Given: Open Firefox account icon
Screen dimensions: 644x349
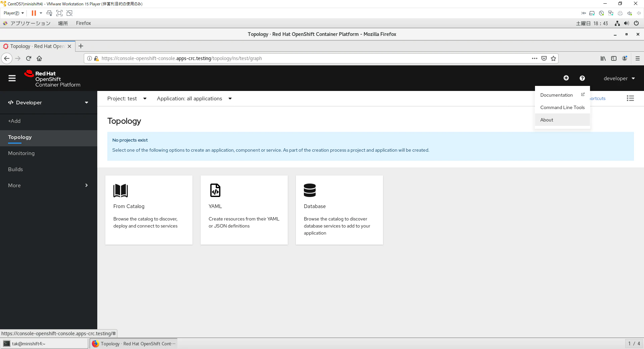Looking at the screenshot, I should click(625, 58).
